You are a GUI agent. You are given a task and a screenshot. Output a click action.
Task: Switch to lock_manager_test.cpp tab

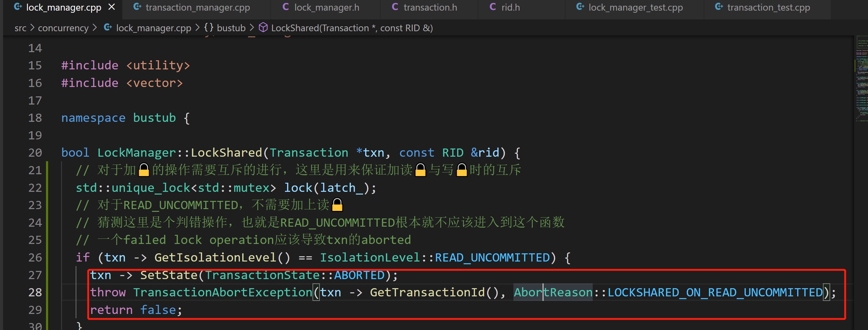[x=635, y=7]
